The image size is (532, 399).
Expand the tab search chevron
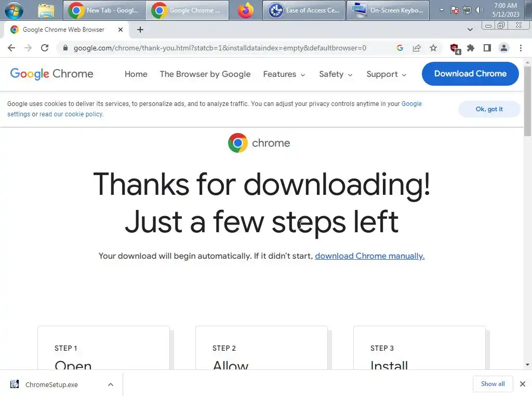(470, 30)
